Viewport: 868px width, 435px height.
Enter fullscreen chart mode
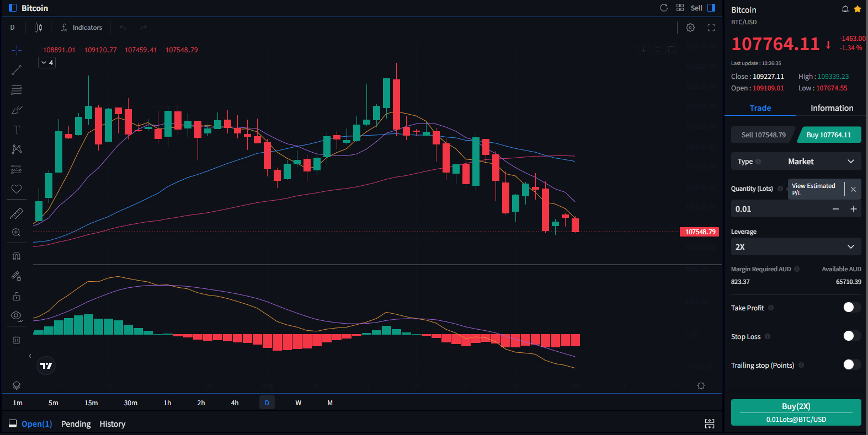[x=711, y=28]
